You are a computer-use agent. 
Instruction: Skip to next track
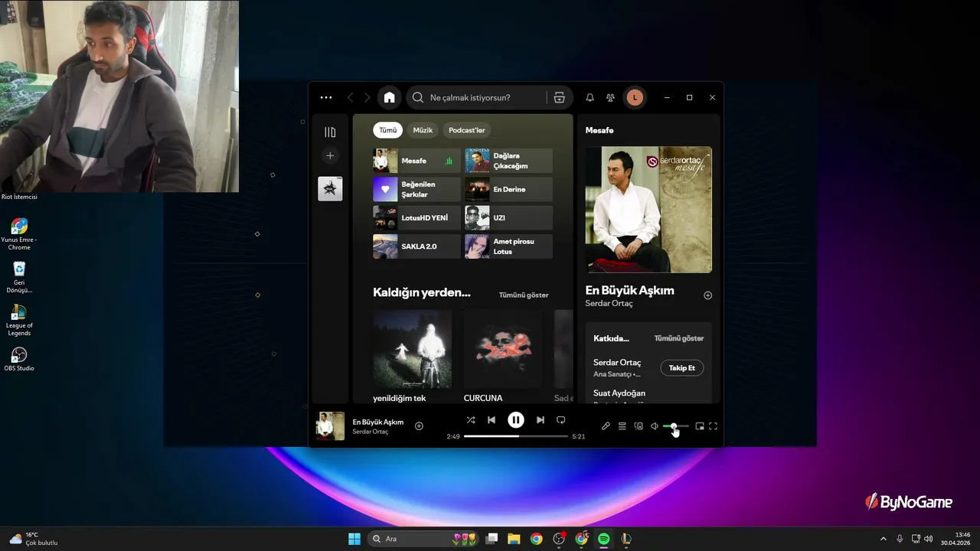[x=541, y=420]
